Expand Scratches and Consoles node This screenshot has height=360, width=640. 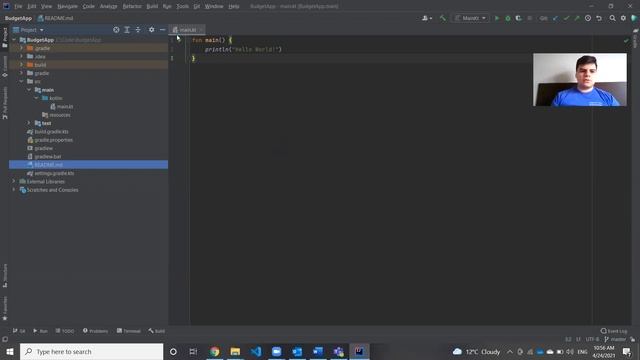[14, 190]
